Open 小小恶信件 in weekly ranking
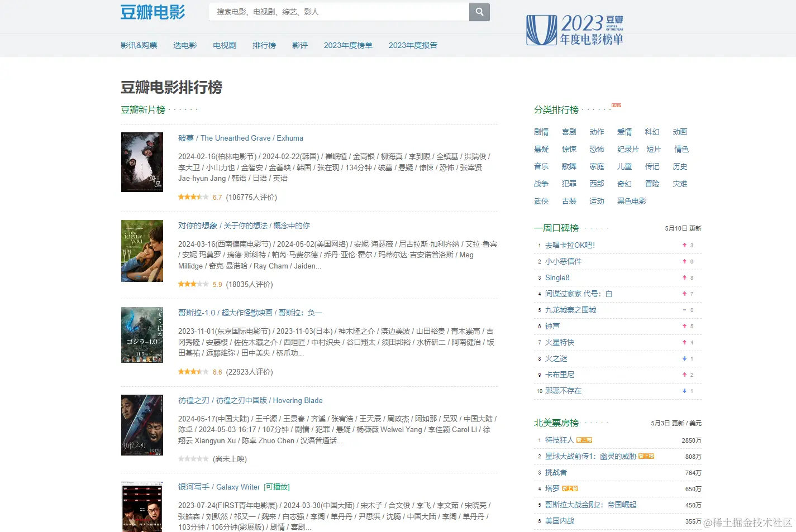The height and width of the screenshot is (532, 796). coord(563,261)
